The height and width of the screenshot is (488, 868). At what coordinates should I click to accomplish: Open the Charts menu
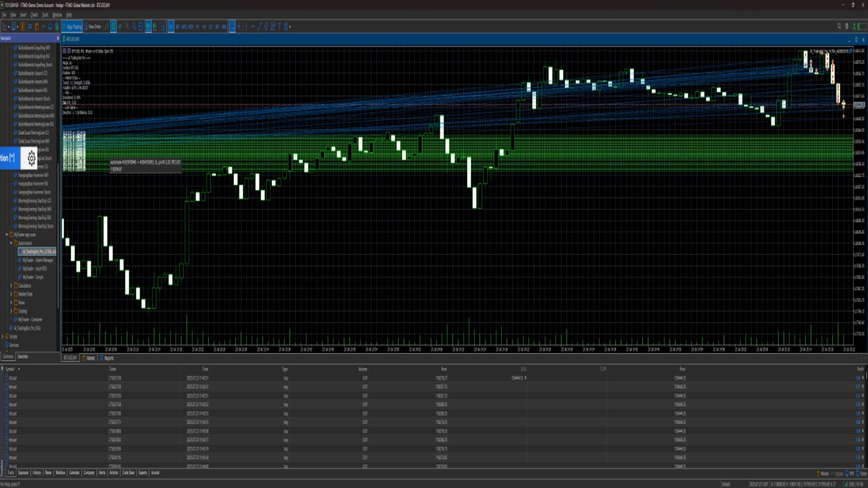coord(34,15)
